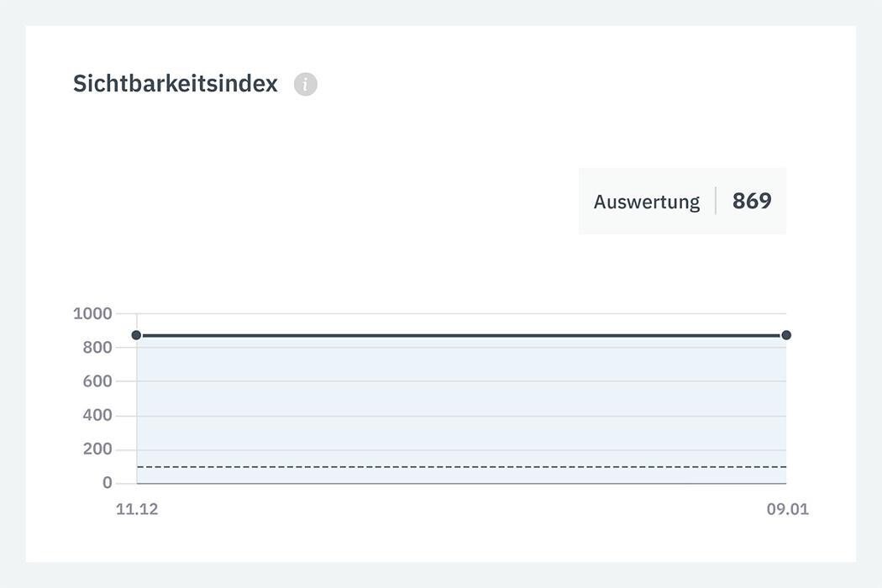
Task: Click the chart's bottom x-axis baseline
Action: coord(462,484)
